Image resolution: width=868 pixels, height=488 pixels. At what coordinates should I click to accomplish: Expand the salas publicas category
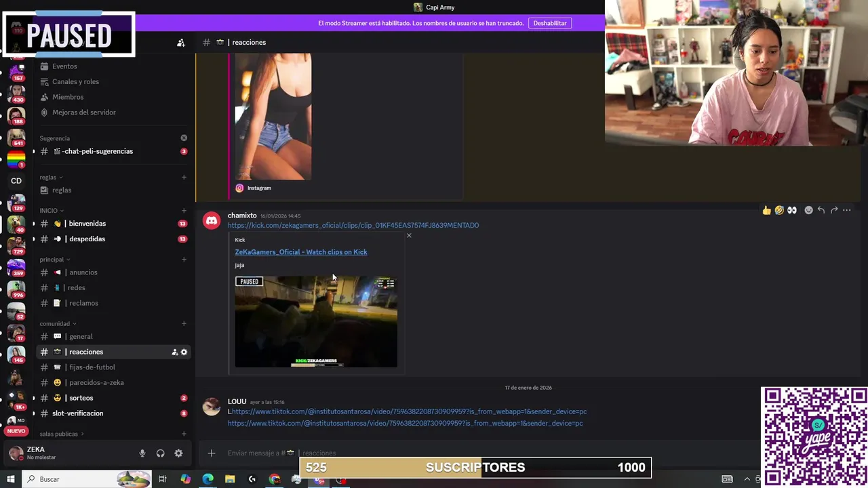click(x=62, y=434)
